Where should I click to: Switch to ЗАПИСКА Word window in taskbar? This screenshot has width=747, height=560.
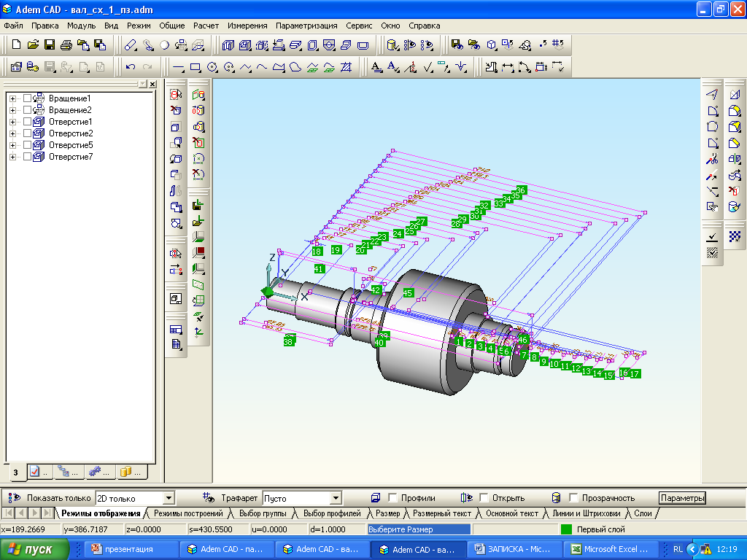(515, 549)
